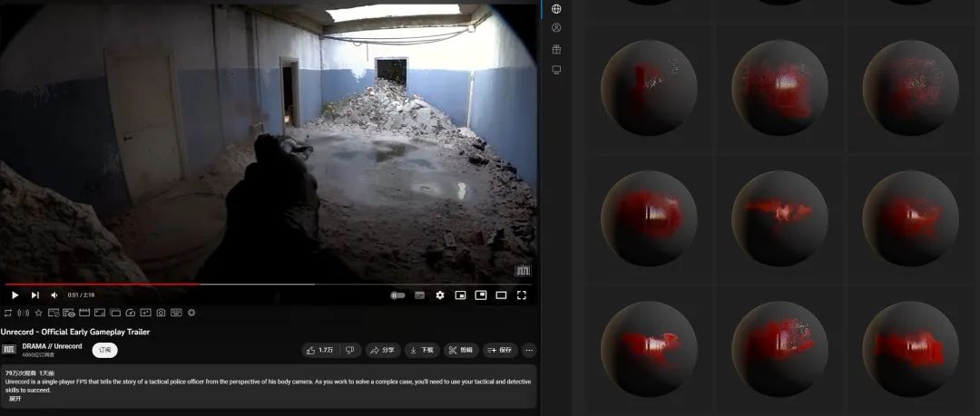The width and height of the screenshot is (980, 416).
Task: Expand the description with 展开
Action: pos(15,399)
